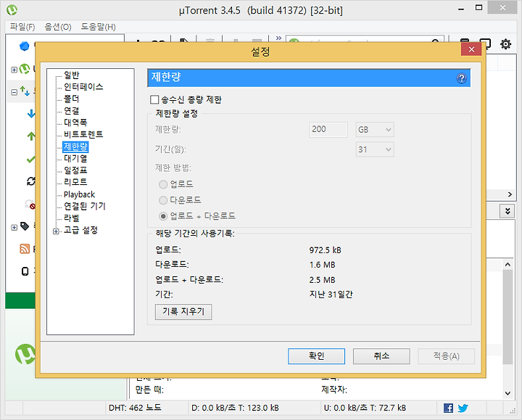Expand the labels node in sidebar
522x420 pixels.
[14, 228]
